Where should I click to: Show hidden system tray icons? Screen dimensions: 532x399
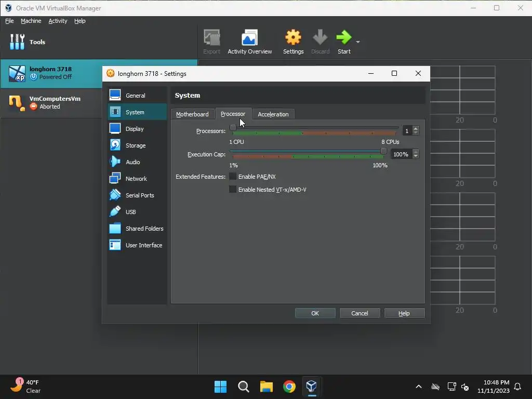[419, 387]
